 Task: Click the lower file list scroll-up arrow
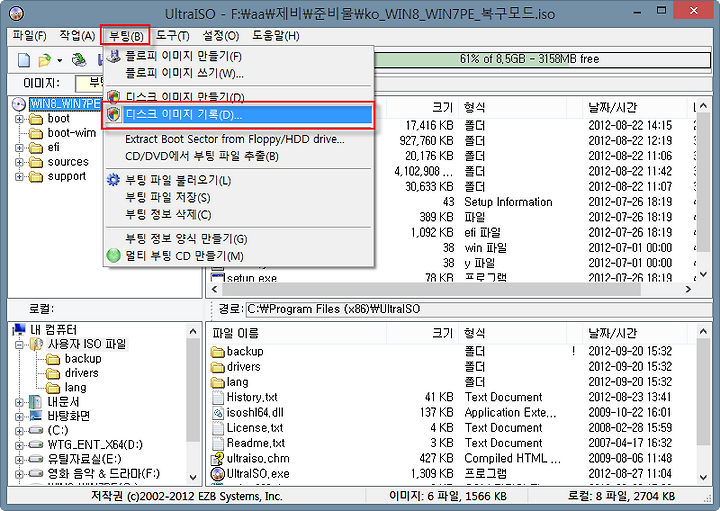[x=703, y=331]
